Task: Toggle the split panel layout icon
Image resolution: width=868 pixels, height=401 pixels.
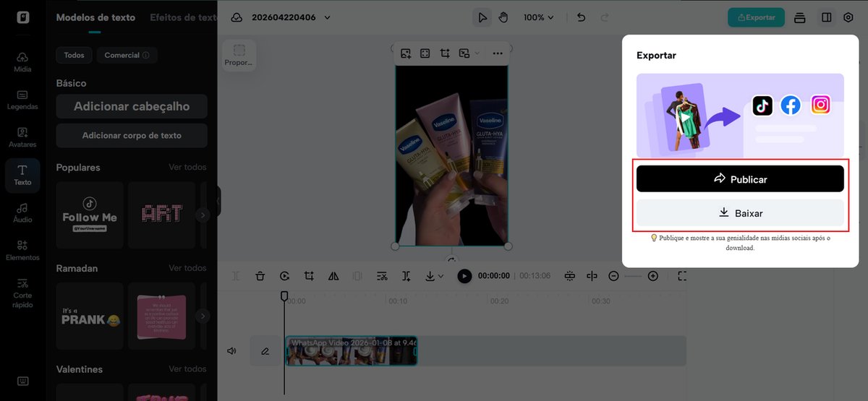Action: coord(826,17)
